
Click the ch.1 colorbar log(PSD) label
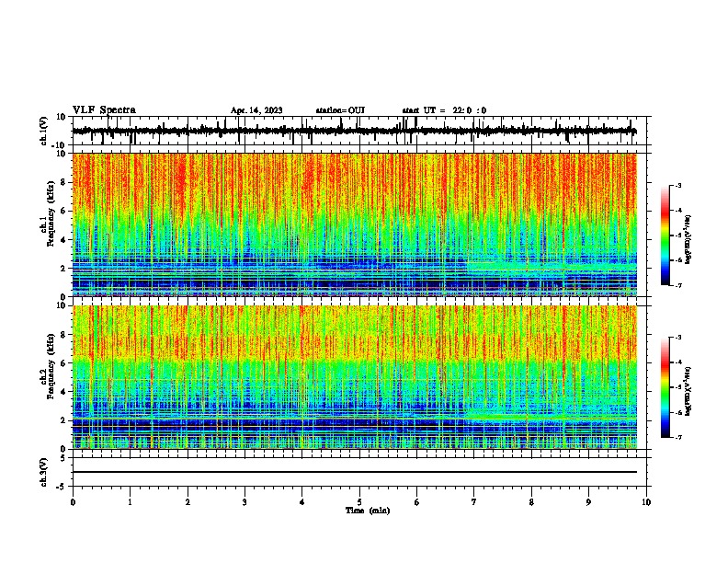[688, 240]
